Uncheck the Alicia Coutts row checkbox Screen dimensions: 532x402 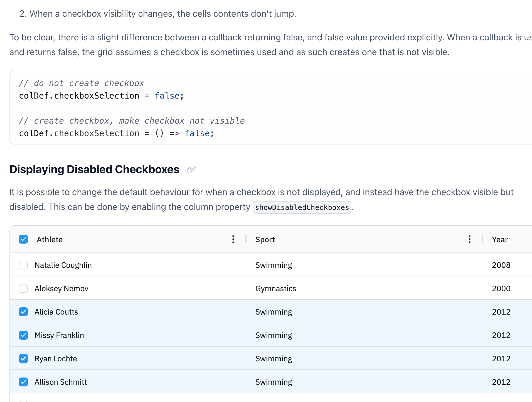[x=23, y=312]
